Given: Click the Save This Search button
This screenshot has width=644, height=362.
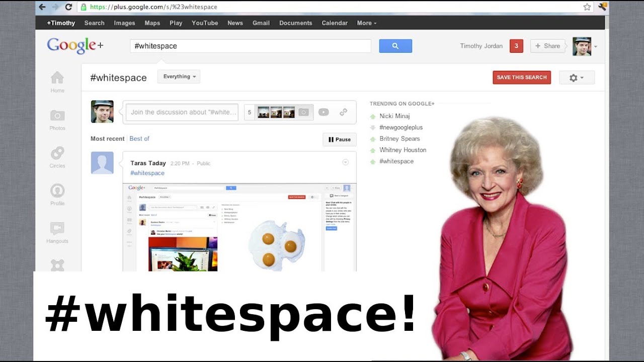Looking at the screenshot, I should [x=522, y=77].
